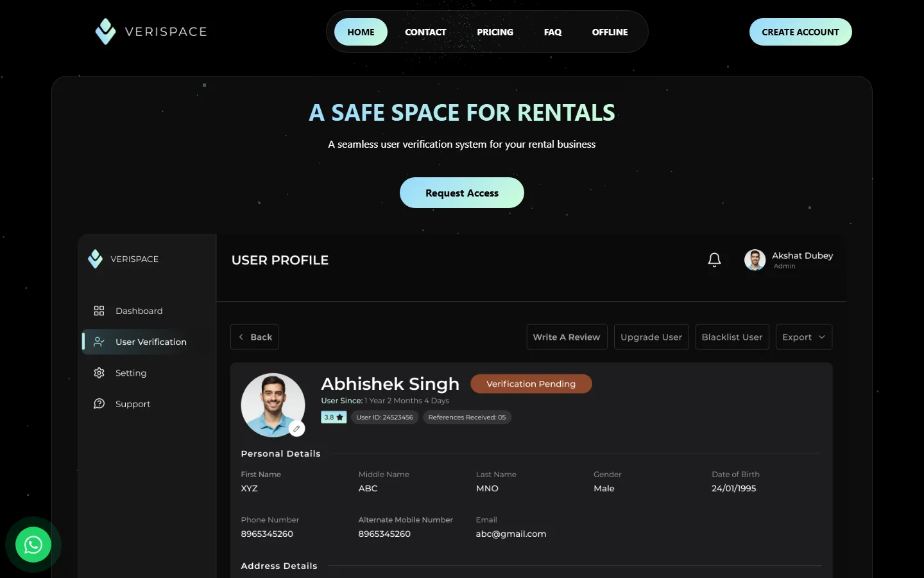This screenshot has height=578, width=924.
Task: Click the Abhishek Singh name heading
Action: [390, 384]
